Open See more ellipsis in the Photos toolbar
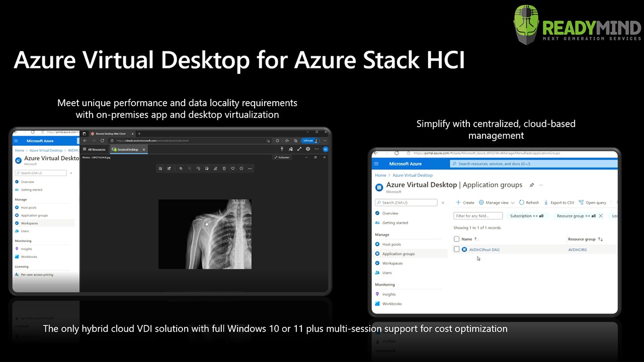Screen dimensions: 644x362 point(250,168)
